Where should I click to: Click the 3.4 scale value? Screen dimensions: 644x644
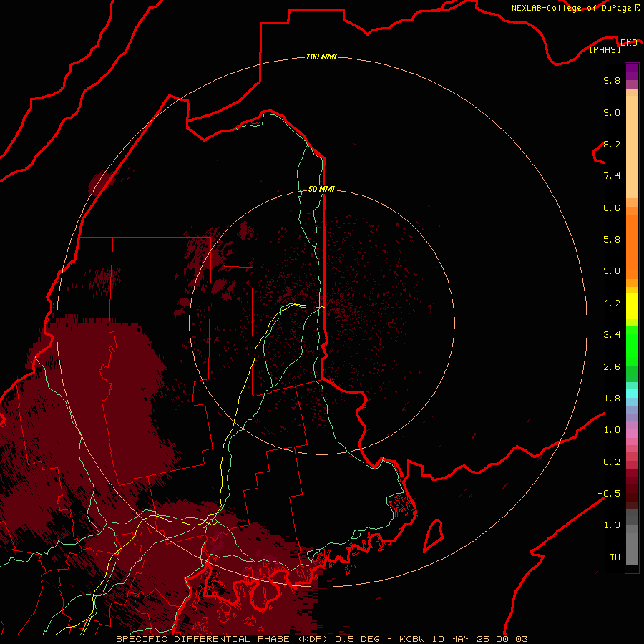pos(612,335)
